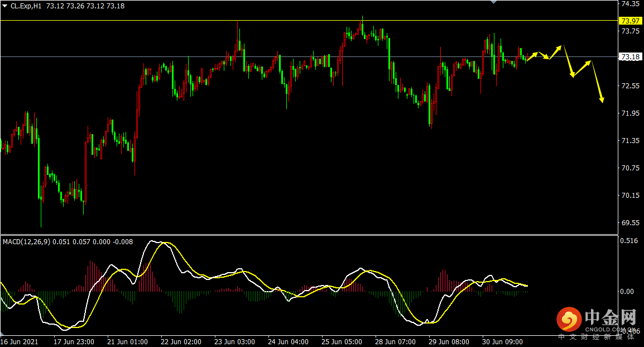Click the 23 Jun 03:00 time label
This screenshot has height=347, width=644.
[234, 341]
